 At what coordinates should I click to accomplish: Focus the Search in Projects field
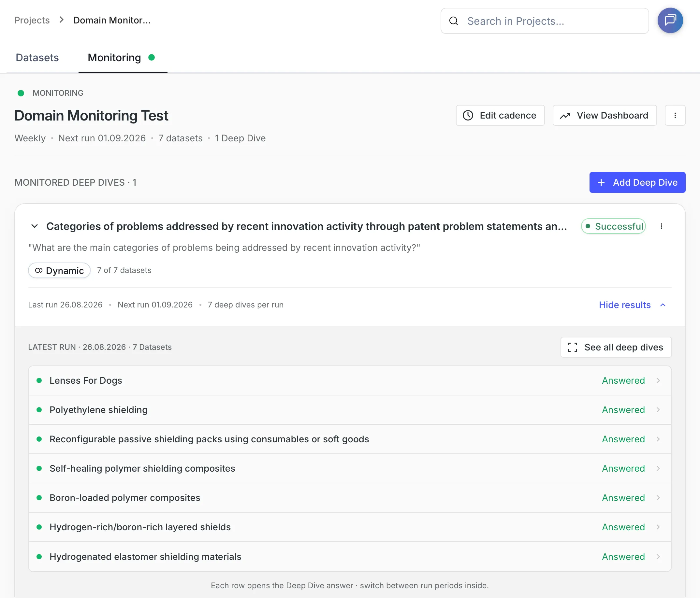coord(545,21)
